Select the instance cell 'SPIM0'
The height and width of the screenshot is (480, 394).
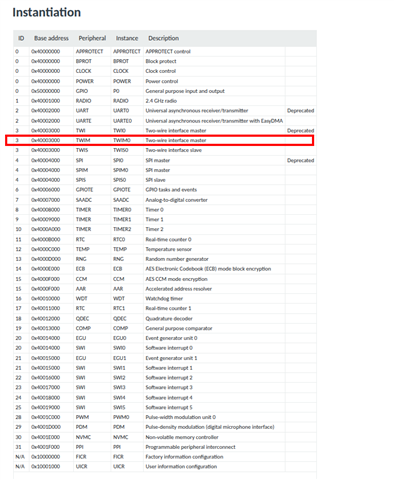click(x=121, y=170)
